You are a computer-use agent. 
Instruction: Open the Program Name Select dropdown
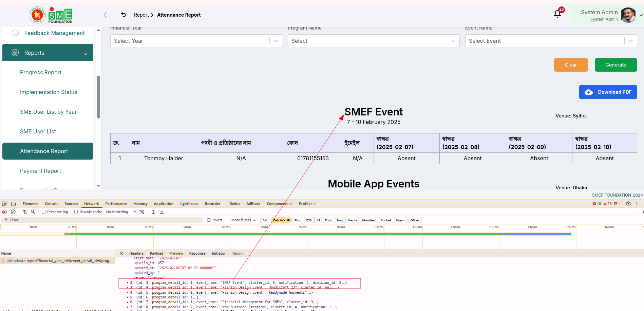[374, 41]
